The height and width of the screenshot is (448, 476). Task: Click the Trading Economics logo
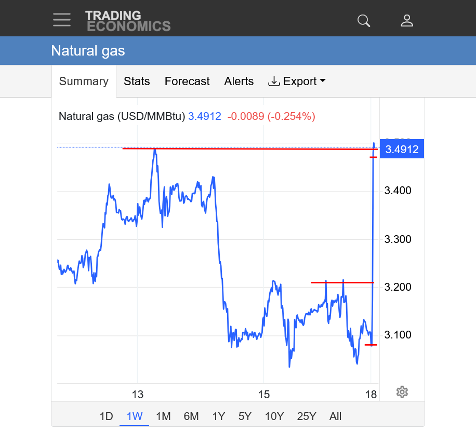pos(128,21)
